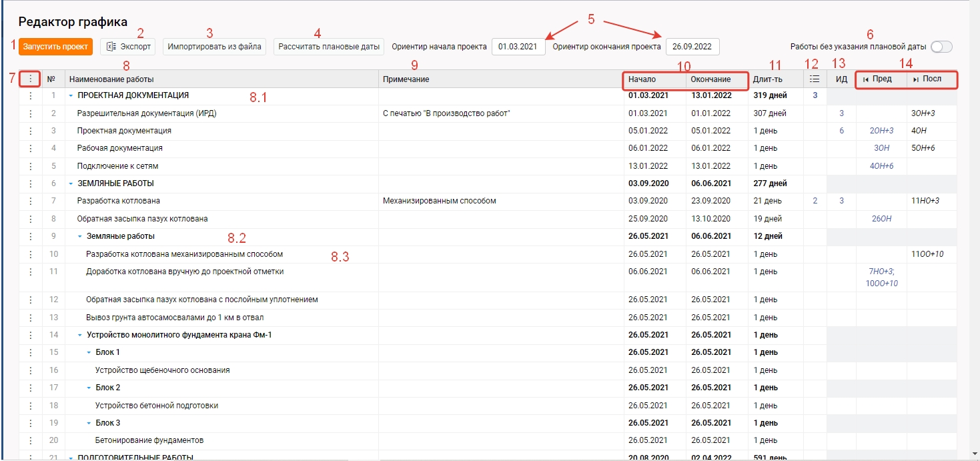Click the project start date field 01.03.2021
Image resolution: width=980 pixels, height=461 pixels.
coord(518,47)
